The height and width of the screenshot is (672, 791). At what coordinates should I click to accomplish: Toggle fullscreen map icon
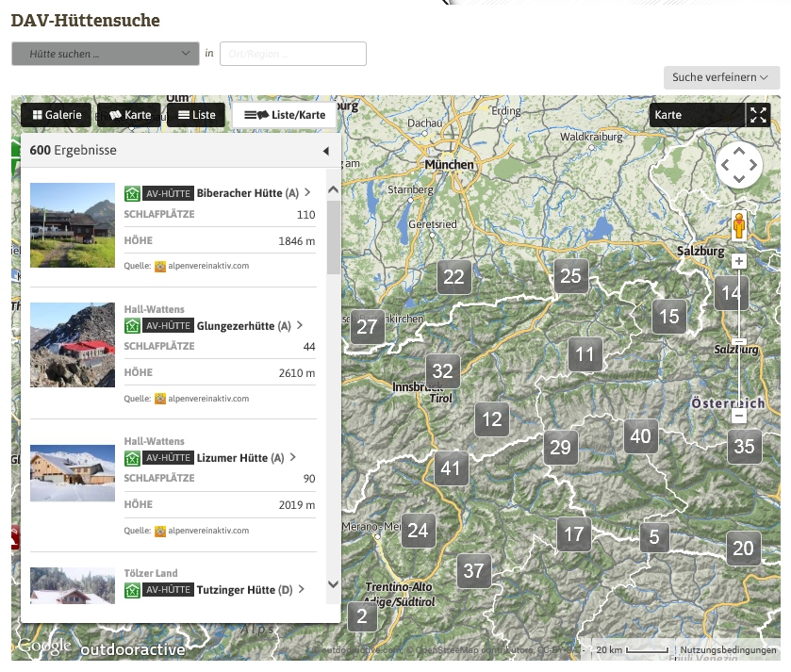tap(758, 115)
